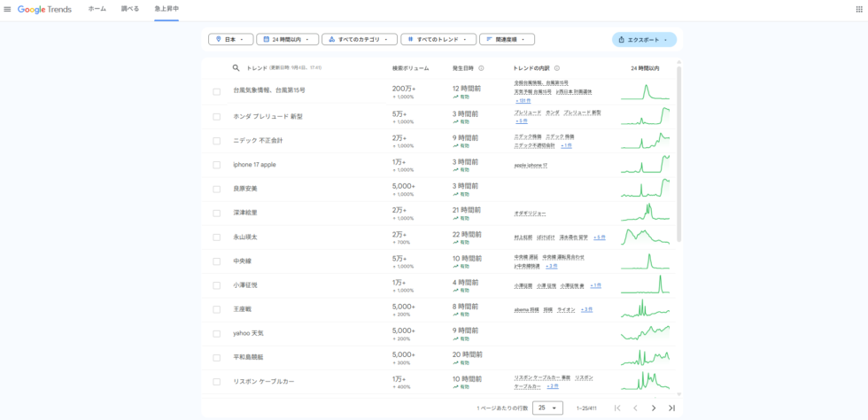Open the 深津絵里 trend
This screenshot has height=420, width=868.
click(245, 213)
